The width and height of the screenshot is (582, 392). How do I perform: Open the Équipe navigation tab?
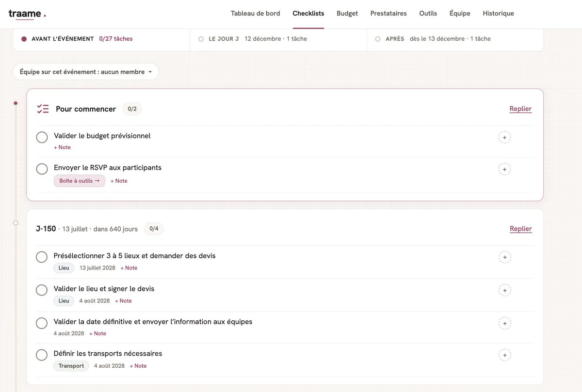point(460,14)
